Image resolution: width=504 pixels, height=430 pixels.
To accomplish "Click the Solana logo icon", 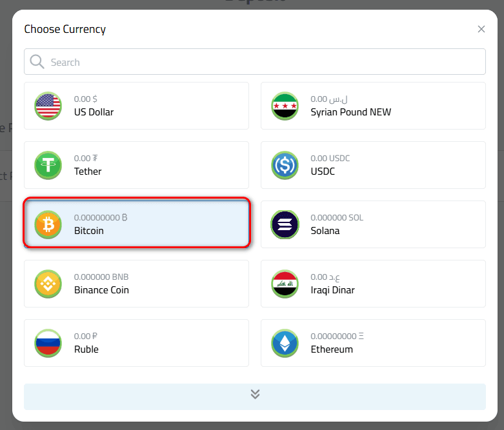I will [285, 224].
